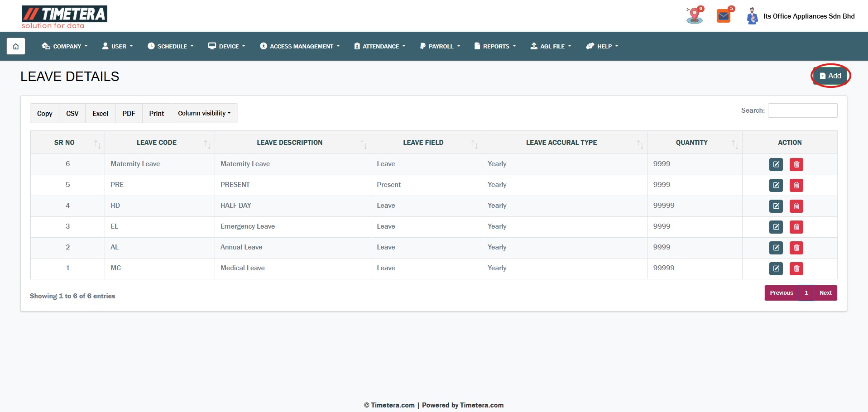The width and height of the screenshot is (868, 412).
Task: Open the Reports menu
Action: click(495, 46)
